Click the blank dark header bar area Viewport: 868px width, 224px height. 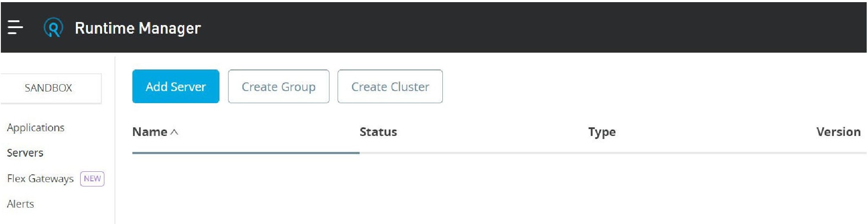pyautogui.click(x=517, y=28)
